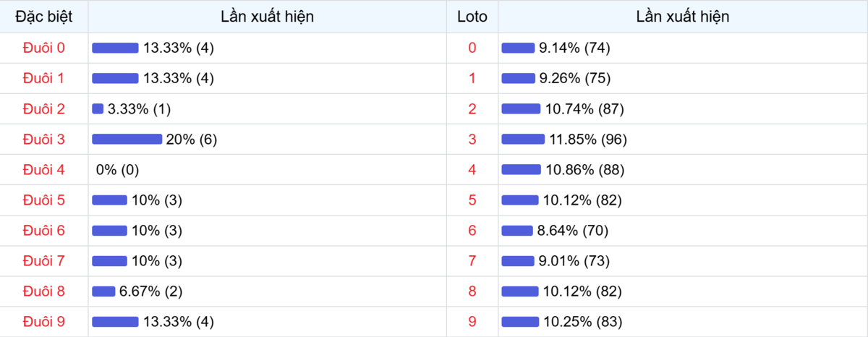Image resolution: width=868 pixels, height=337 pixels.
Task: Click the "0% (0)" value text
Action: (117, 170)
